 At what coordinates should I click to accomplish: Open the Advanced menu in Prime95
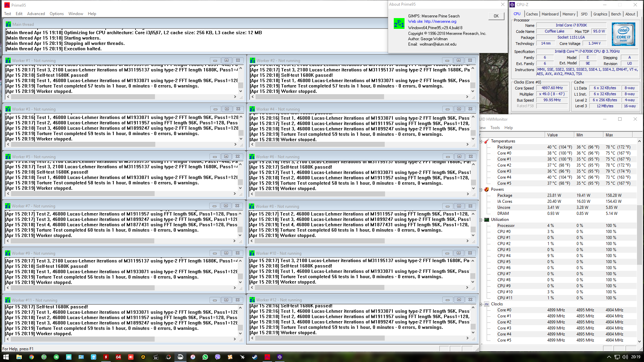coord(36,14)
